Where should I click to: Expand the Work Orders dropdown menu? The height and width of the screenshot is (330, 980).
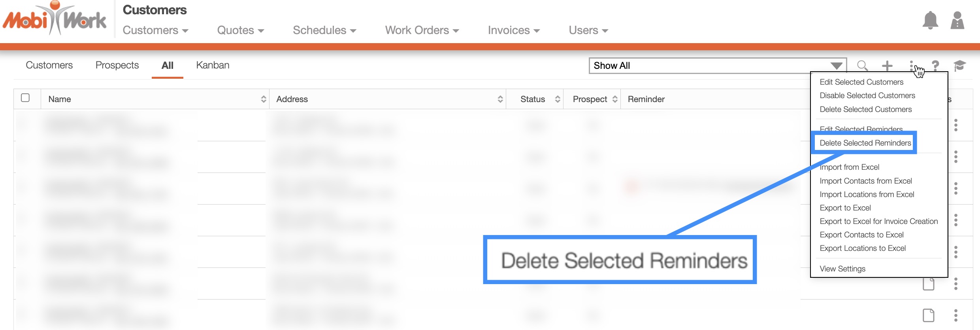point(422,30)
